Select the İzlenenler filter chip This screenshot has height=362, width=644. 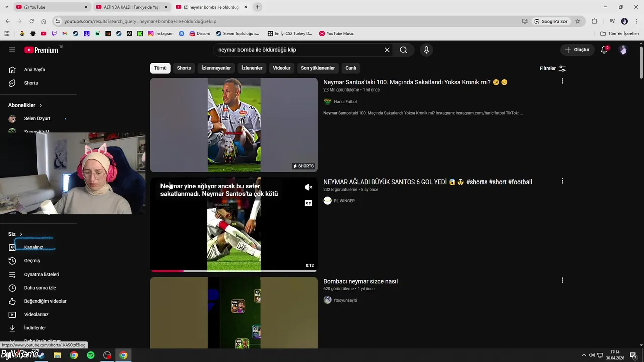252,68
